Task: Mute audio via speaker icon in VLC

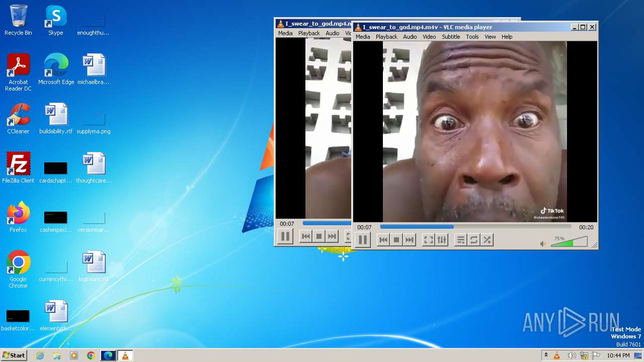Action: [543, 243]
